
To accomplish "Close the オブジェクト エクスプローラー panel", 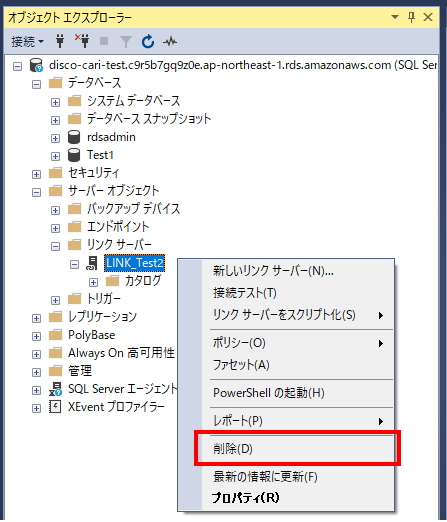I will [428, 17].
